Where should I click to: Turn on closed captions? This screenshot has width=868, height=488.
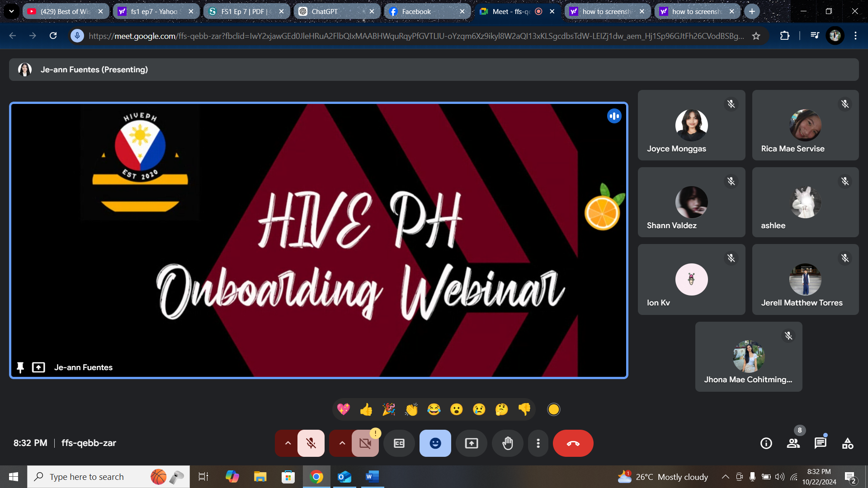pos(399,443)
